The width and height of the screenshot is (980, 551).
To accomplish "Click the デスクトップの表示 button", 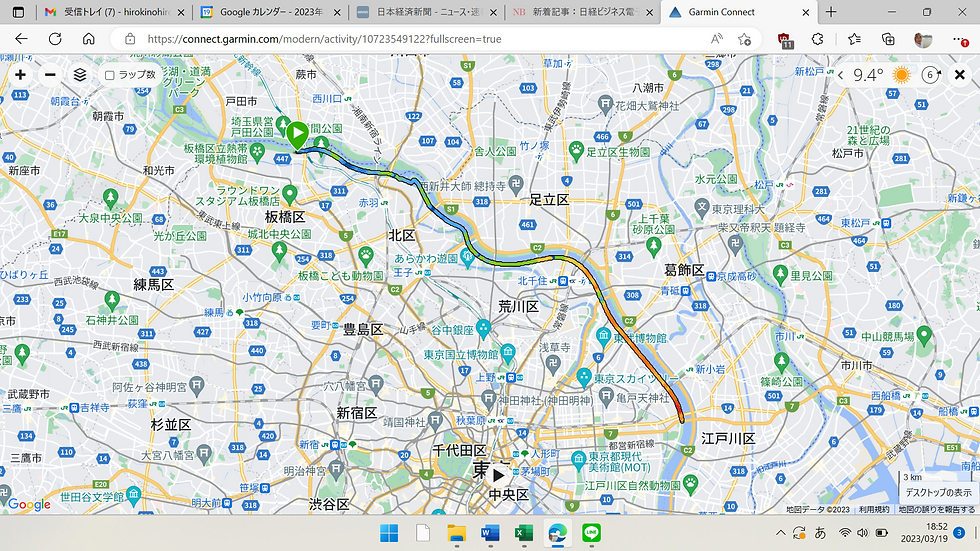I will [x=939, y=492].
